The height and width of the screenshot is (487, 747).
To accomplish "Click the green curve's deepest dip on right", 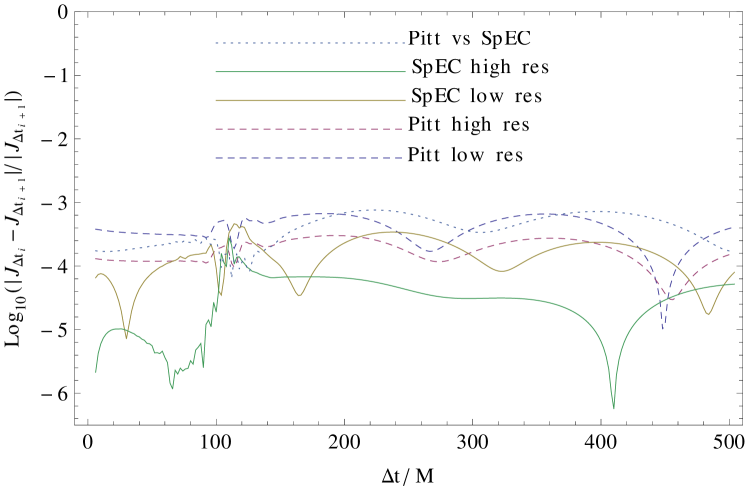I will click(x=613, y=405).
